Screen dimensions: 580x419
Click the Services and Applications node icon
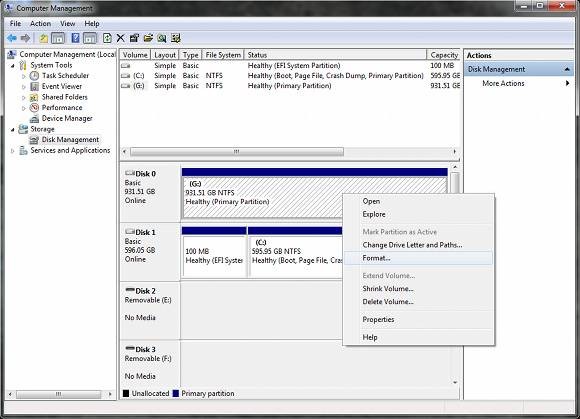(x=23, y=151)
